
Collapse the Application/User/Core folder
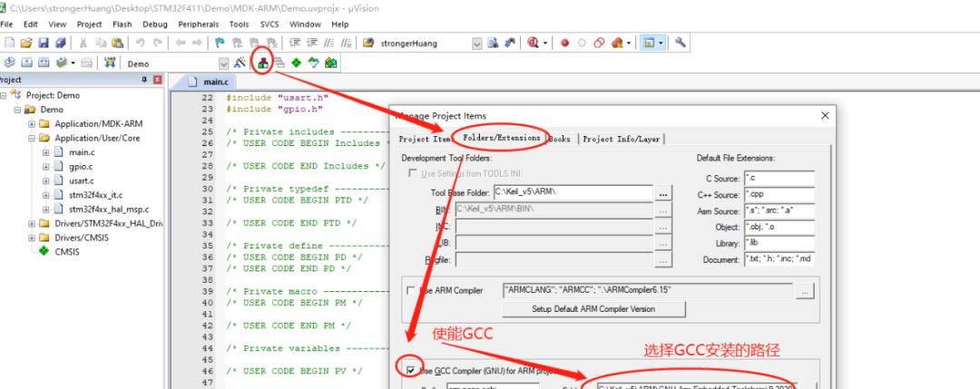(32, 138)
